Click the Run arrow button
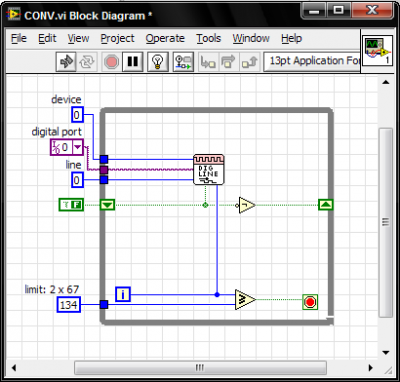Image resolution: width=400 pixels, height=382 pixels. point(66,62)
